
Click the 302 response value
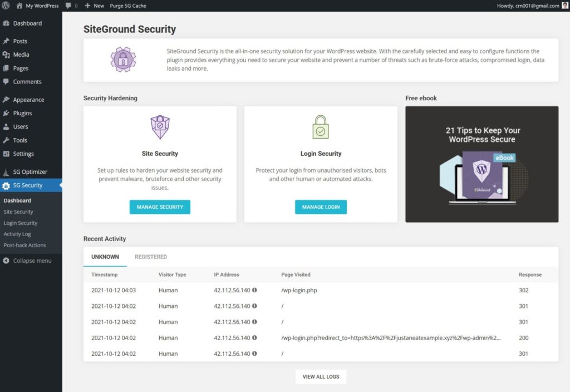pos(523,290)
